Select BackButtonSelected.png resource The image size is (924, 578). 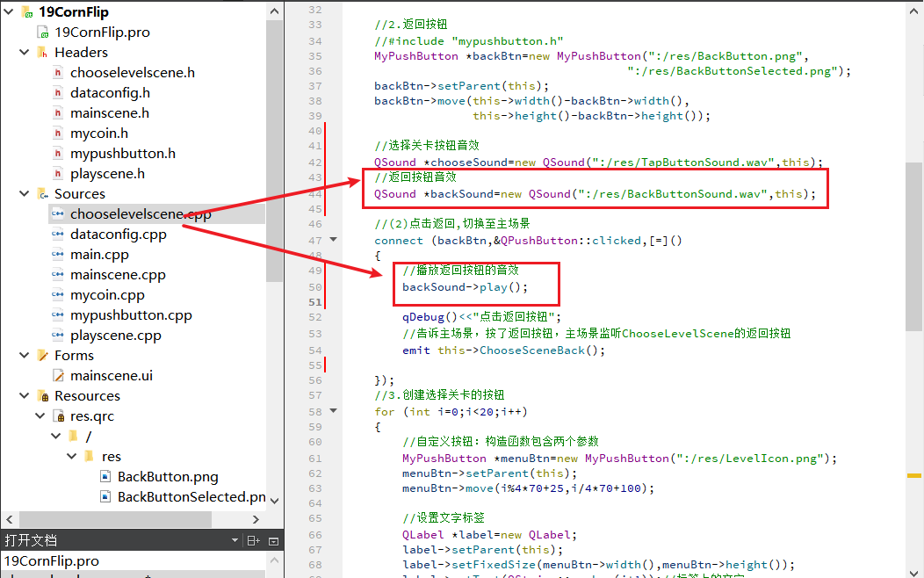tap(191, 496)
